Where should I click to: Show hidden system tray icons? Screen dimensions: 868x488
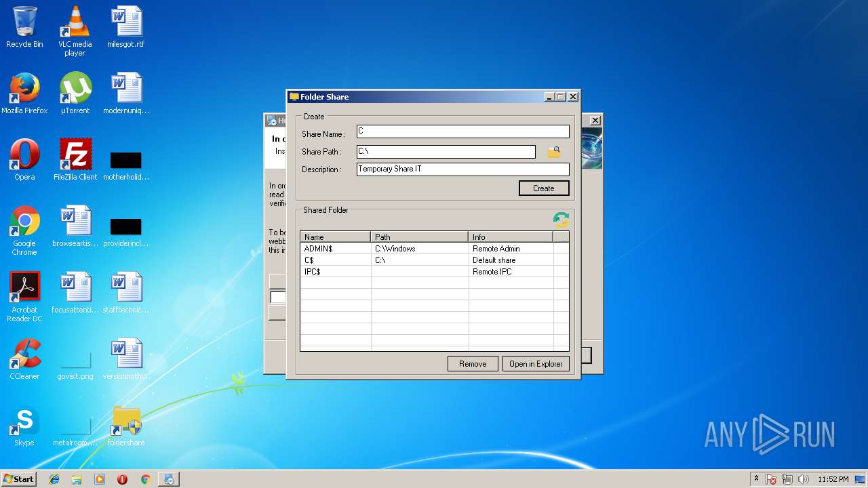[756, 479]
